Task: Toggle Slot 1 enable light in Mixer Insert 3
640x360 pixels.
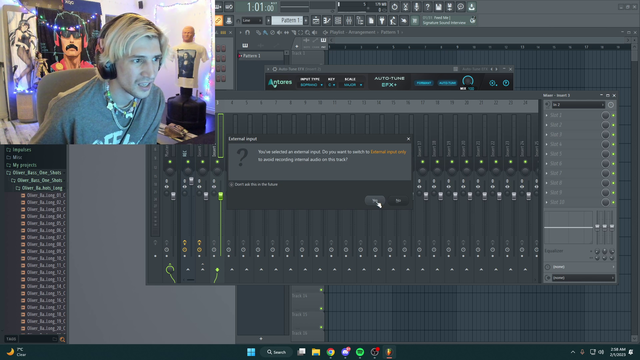Action: [613, 116]
